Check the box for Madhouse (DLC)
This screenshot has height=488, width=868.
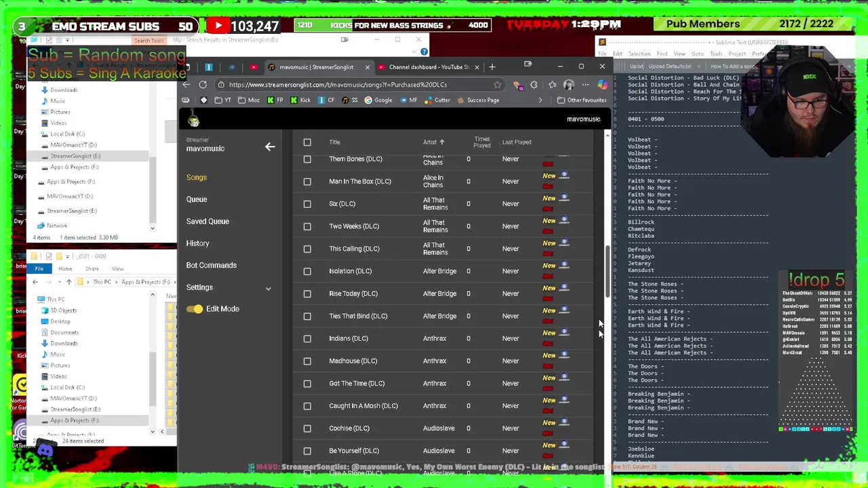tap(307, 361)
